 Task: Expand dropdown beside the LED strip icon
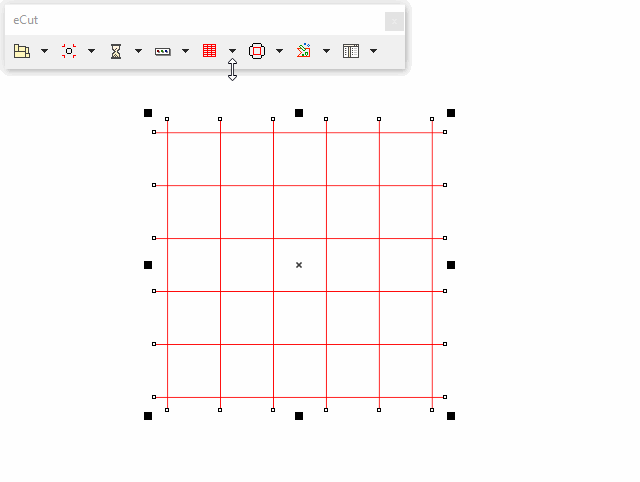tap(185, 51)
